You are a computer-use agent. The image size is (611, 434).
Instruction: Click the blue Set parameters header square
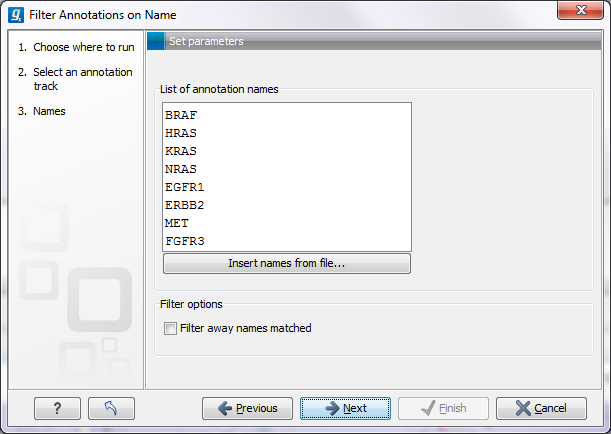pos(156,41)
